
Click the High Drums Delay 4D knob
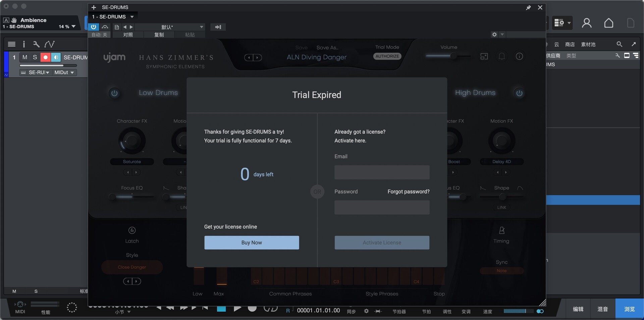coord(502,141)
